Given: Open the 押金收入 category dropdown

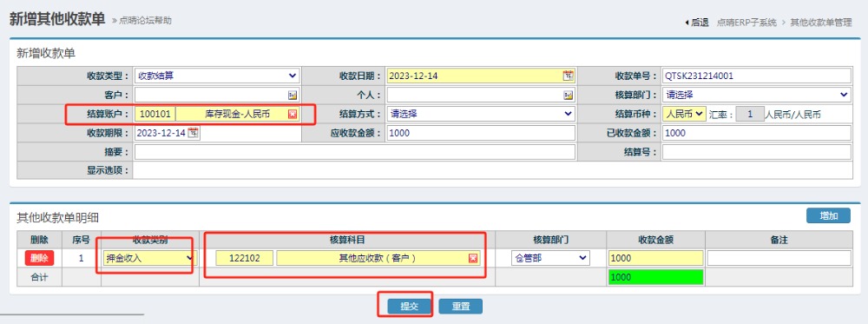Looking at the screenshot, I should tap(149, 258).
